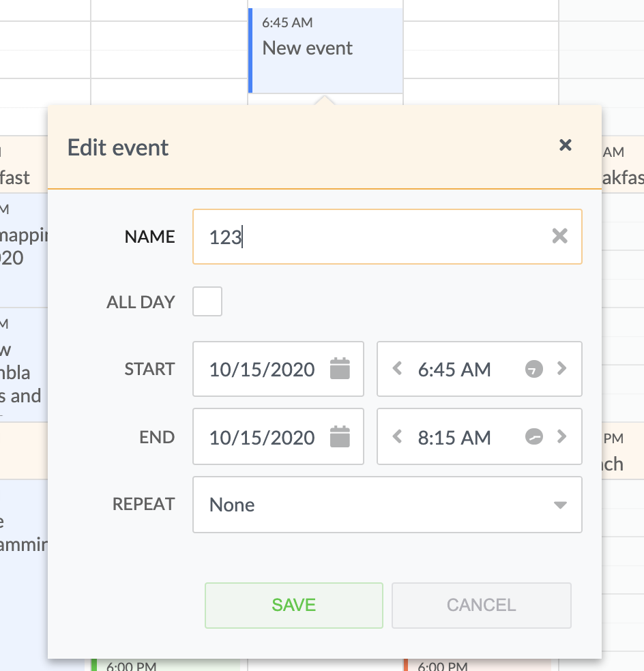Save the event named 123

pos(293,605)
